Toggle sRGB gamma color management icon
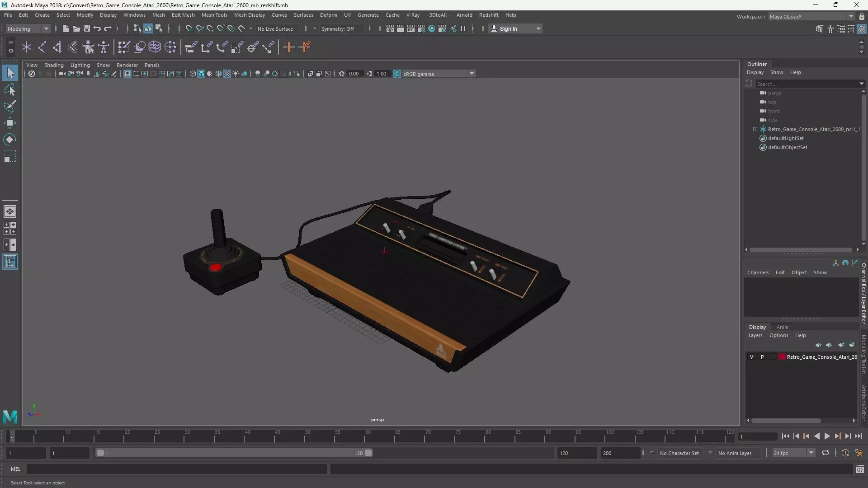Image resolution: width=868 pixels, height=488 pixels. [397, 74]
